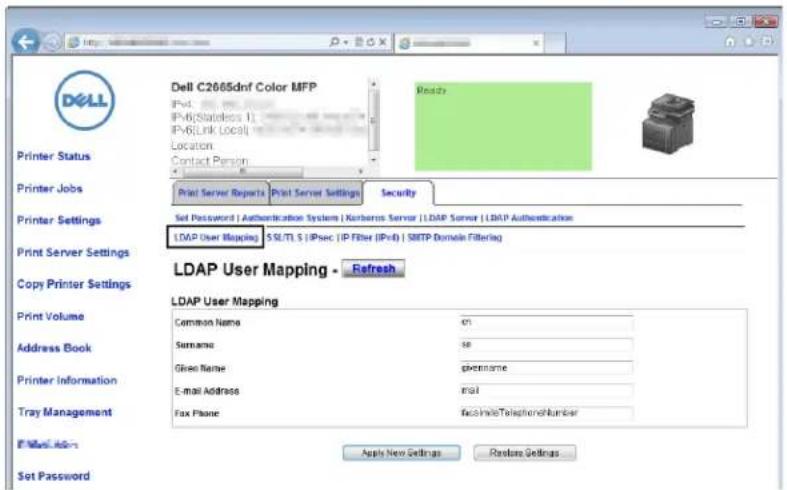Screen dimensions: 787x490
Task: Switch to Print Server Settings tab
Action: click(x=316, y=193)
